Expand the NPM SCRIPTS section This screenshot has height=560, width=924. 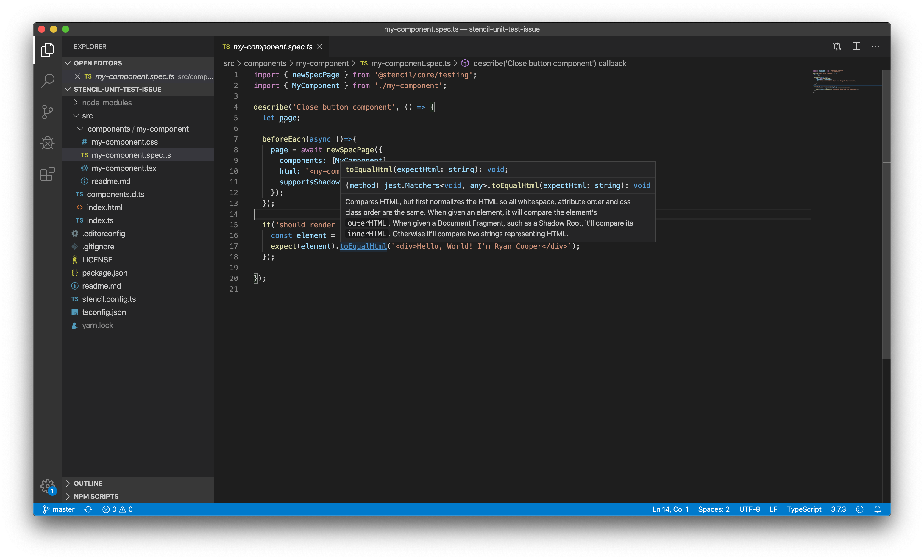click(96, 496)
